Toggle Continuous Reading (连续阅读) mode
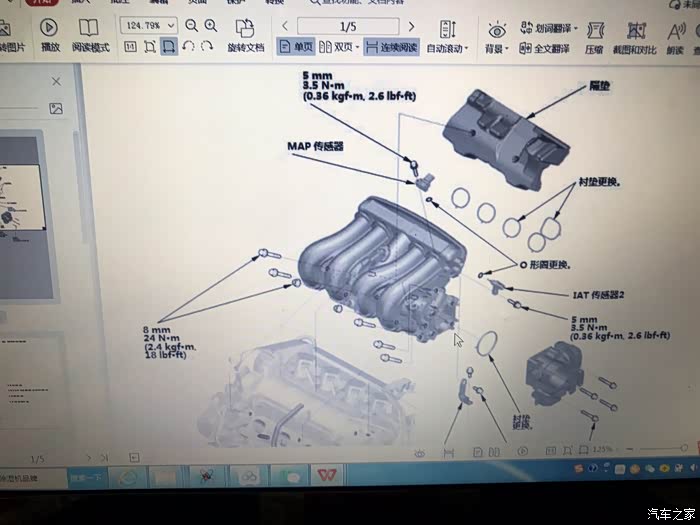The image size is (700, 525). point(391,46)
